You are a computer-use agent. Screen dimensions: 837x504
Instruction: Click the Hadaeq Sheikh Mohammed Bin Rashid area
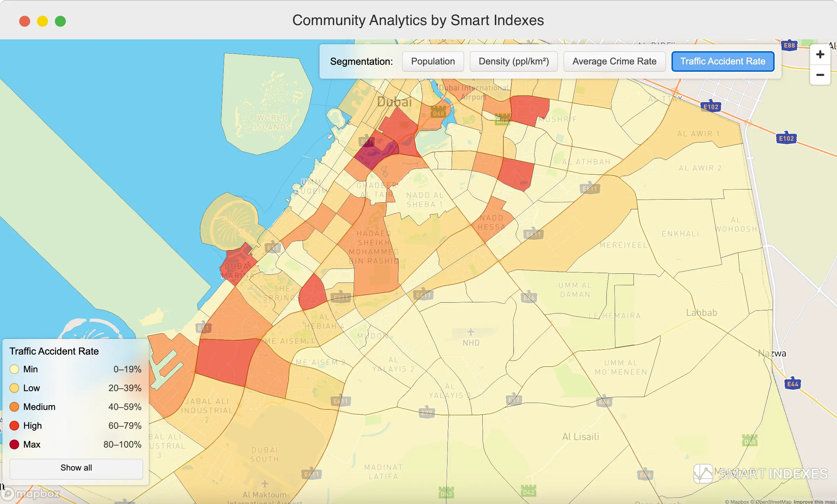[374, 247]
